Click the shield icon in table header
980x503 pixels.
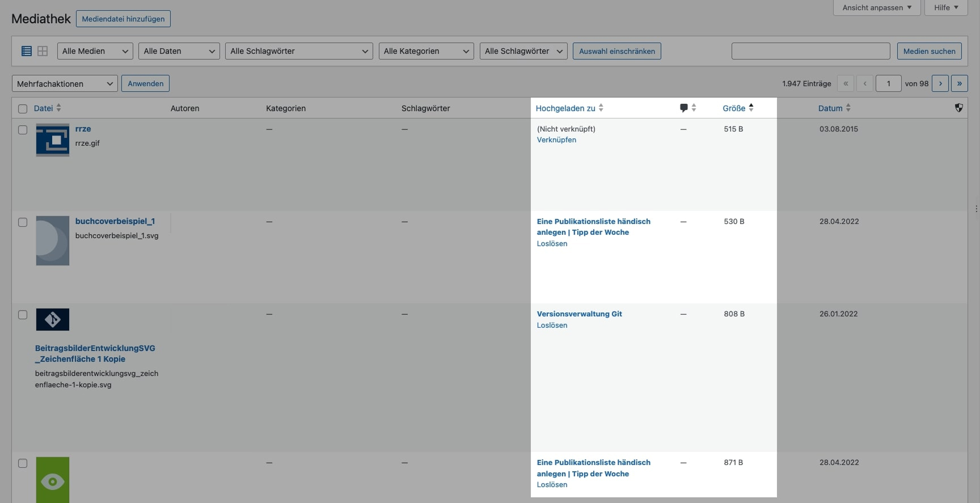tap(958, 108)
